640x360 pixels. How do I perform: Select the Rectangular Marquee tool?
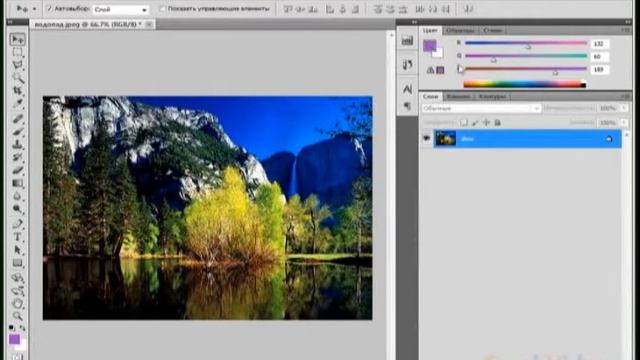pyautogui.click(x=17, y=52)
